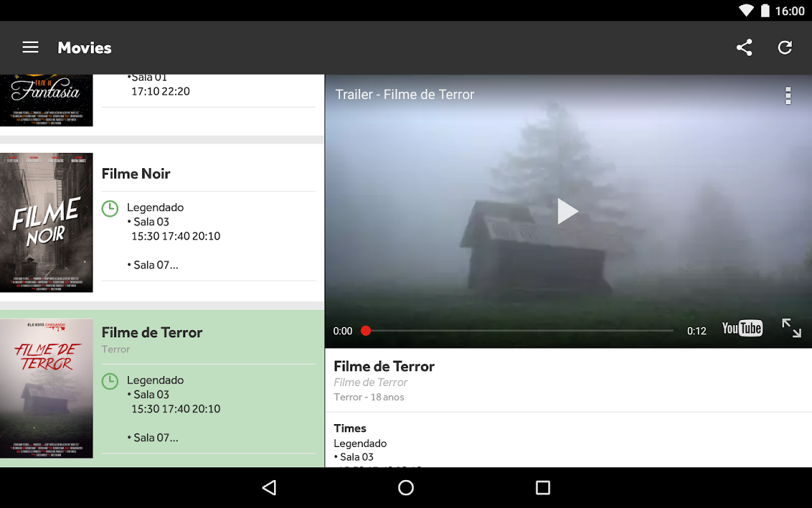Tap Android recent apps button
The width and height of the screenshot is (812, 508).
[543, 488]
